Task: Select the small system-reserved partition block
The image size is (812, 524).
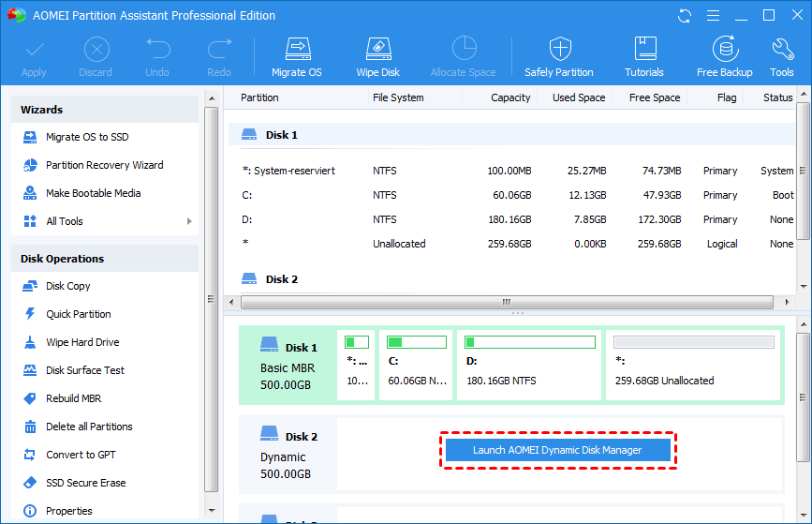Action: click(x=356, y=365)
